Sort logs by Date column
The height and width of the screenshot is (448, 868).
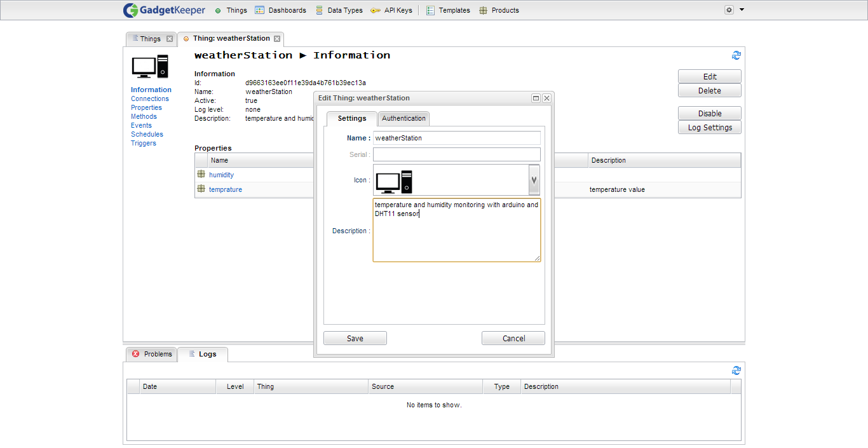(177, 386)
